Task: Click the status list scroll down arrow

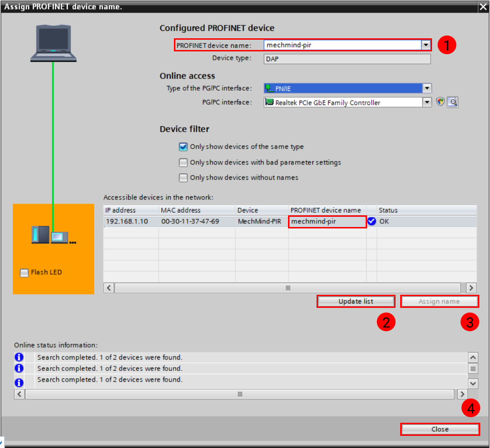Action: point(473,383)
